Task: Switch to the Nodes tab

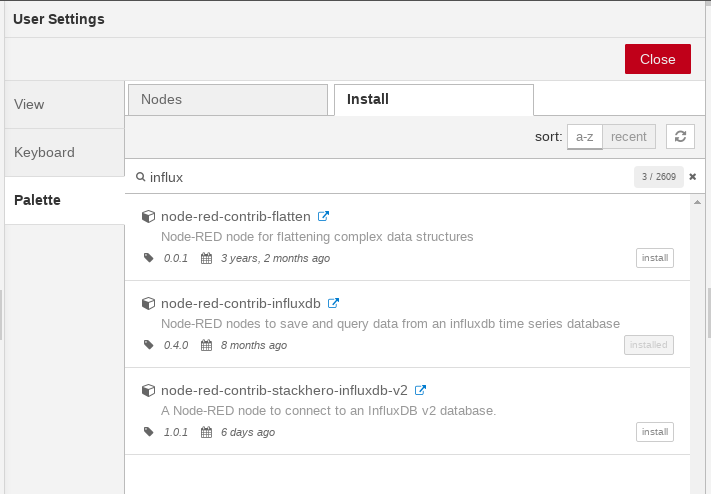Action: tap(228, 100)
